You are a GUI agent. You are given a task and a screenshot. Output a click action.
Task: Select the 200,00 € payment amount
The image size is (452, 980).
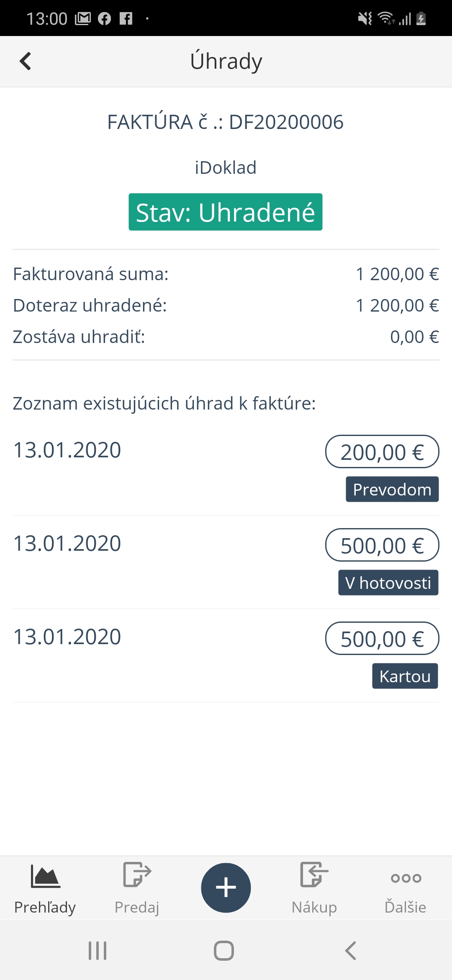(x=382, y=452)
